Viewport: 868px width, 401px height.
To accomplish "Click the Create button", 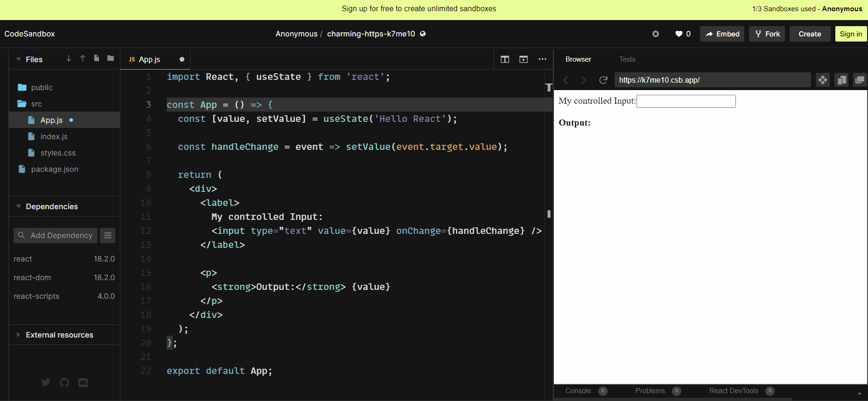I will [810, 34].
